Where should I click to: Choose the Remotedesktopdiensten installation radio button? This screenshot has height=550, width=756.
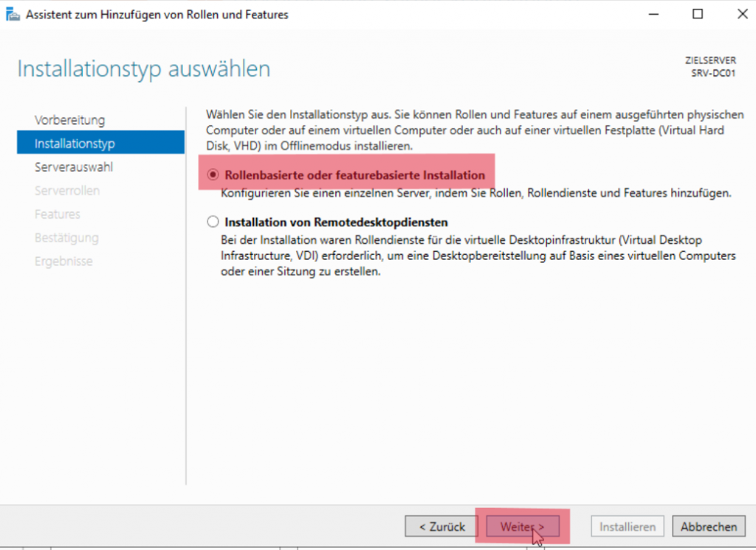point(213,221)
